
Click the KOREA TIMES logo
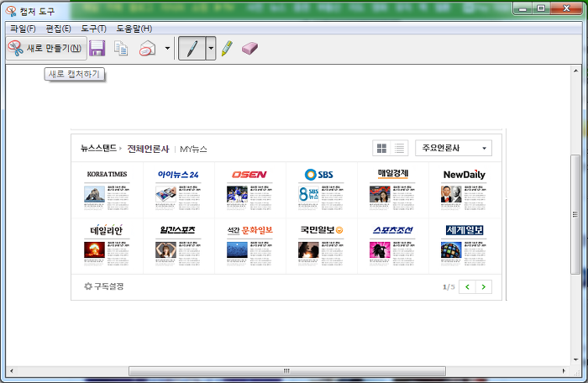point(108,174)
